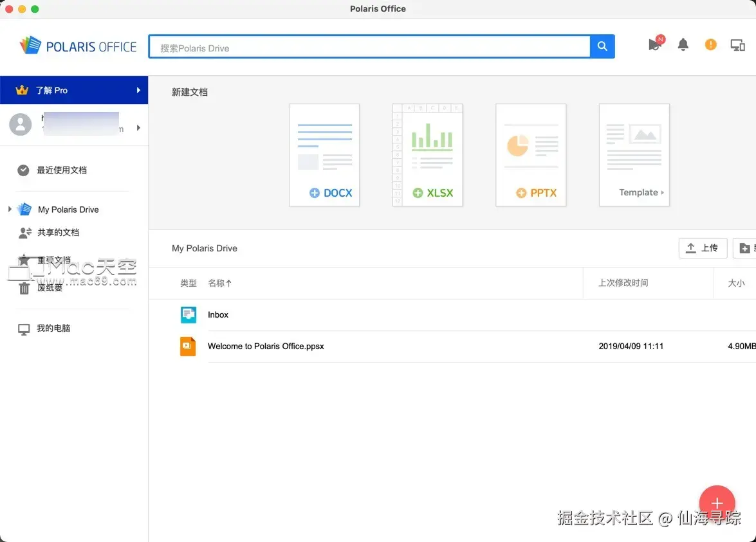Viewport: 756px width, 542px height.
Task: Expand the account profile arrow
Action: [x=138, y=128]
